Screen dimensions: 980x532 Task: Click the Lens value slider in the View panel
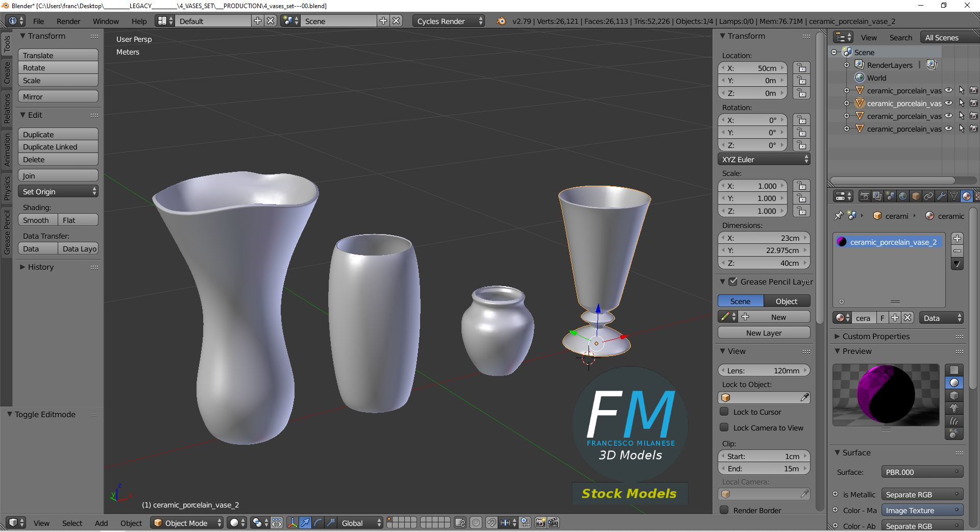tap(764, 370)
